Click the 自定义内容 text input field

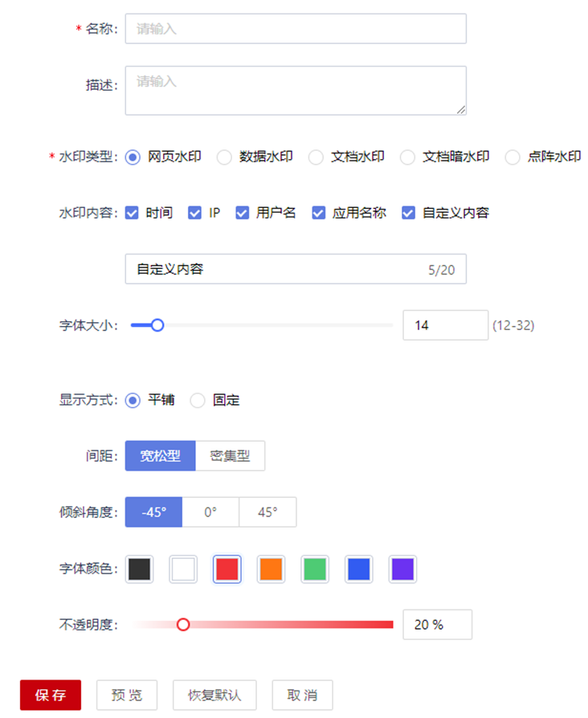tap(296, 269)
